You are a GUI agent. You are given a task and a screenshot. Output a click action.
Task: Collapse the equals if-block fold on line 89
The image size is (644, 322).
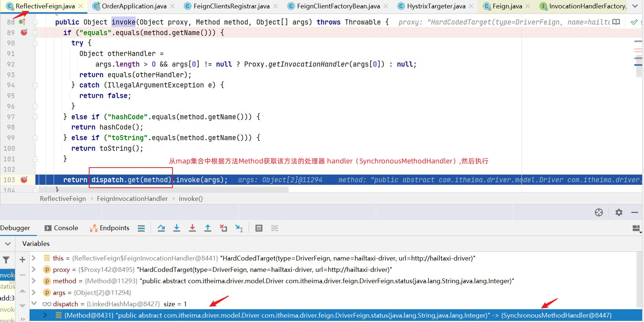35,33
